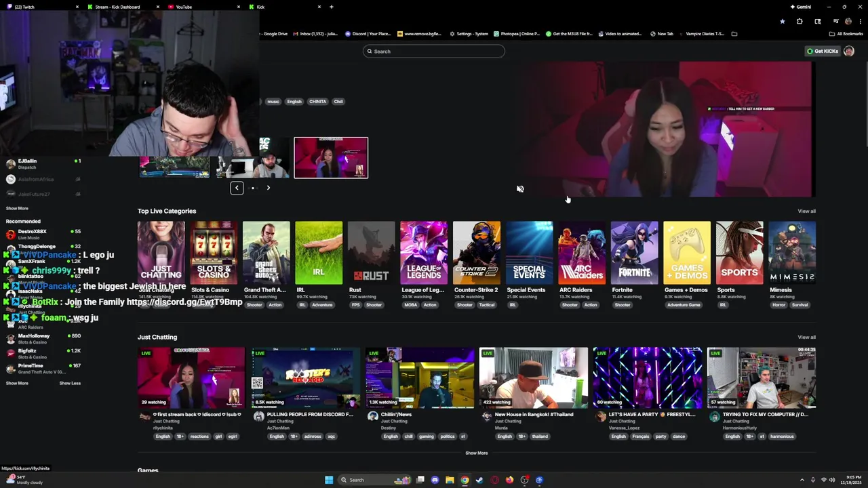Open Photopea bookmark in bookmarks bar
The image size is (868, 488).
[x=517, y=34]
